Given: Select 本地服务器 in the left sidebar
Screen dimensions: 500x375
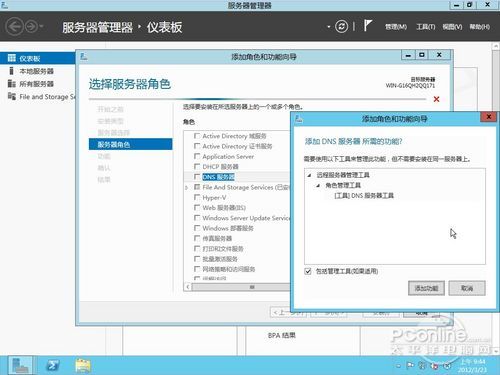Looking at the screenshot, I should pos(37,71).
